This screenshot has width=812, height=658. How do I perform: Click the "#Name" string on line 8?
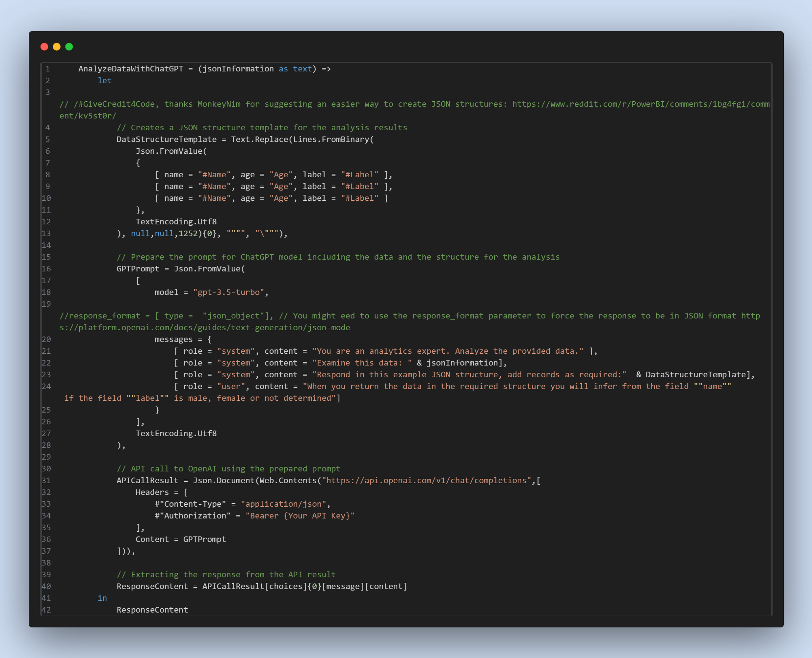pyautogui.click(x=214, y=174)
